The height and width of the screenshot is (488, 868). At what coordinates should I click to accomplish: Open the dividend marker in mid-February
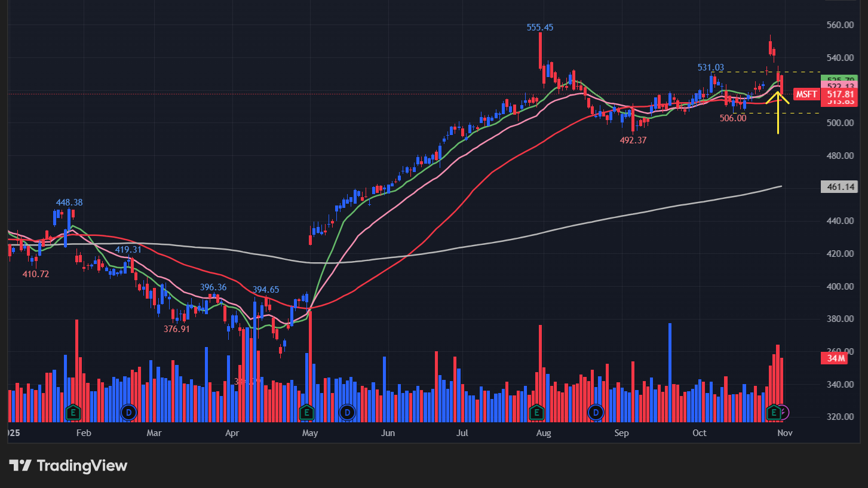click(128, 412)
